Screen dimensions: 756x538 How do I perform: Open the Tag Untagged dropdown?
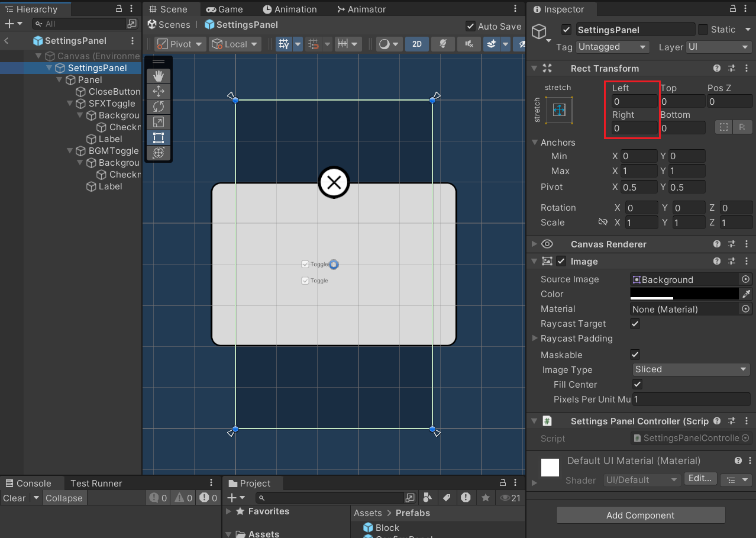tap(613, 47)
